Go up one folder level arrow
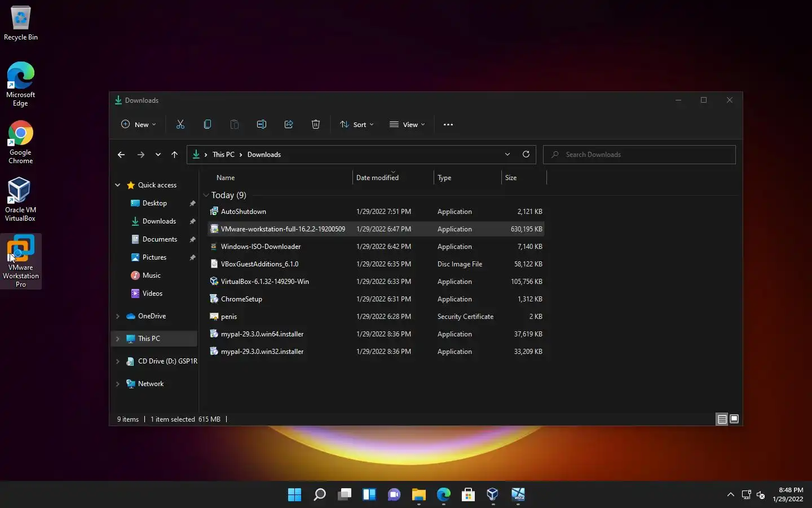This screenshot has height=508, width=812. point(175,155)
